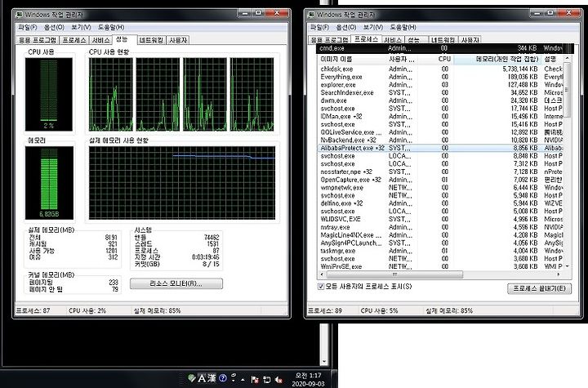Sort by 설명 column header
This screenshot has height=388, width=588.
552,60
